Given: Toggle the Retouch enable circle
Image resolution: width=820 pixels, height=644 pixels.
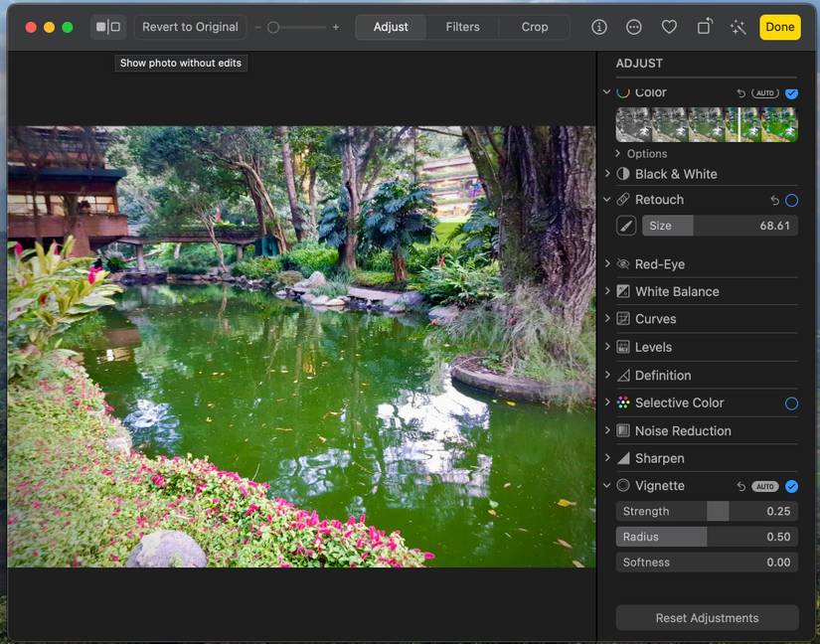Looking at the screenshot, I should coord(792,200).
